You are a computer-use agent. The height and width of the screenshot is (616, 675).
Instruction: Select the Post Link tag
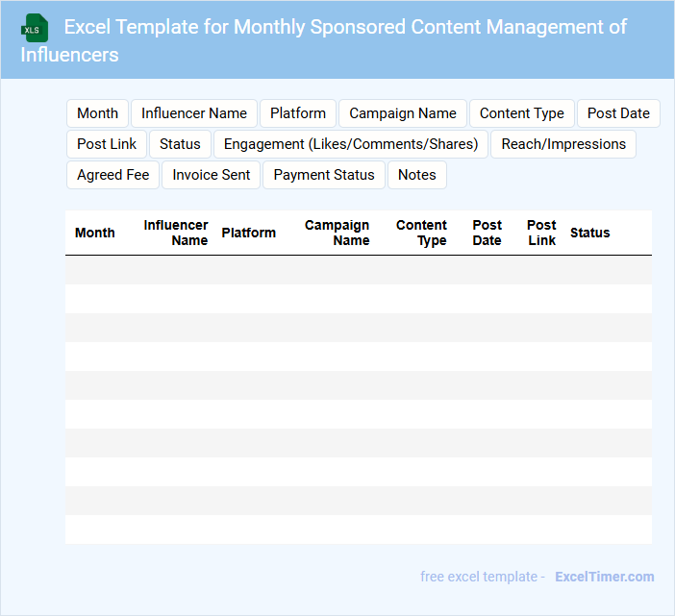tap(107, 144)
